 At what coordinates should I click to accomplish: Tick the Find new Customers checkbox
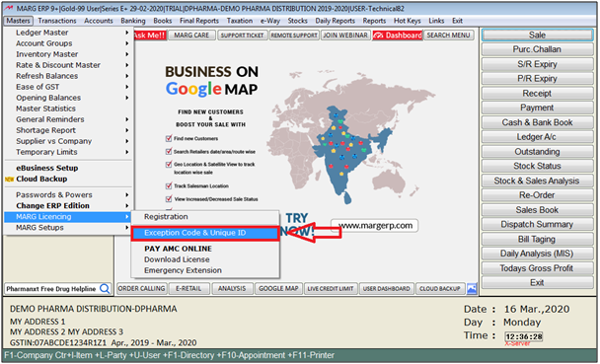point(169,138)
